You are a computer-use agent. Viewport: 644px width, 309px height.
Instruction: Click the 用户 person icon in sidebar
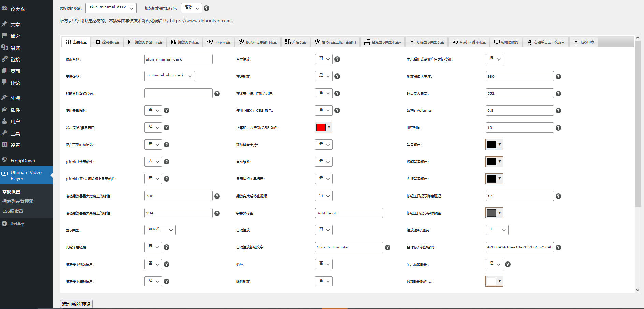[x=4, y=121]
